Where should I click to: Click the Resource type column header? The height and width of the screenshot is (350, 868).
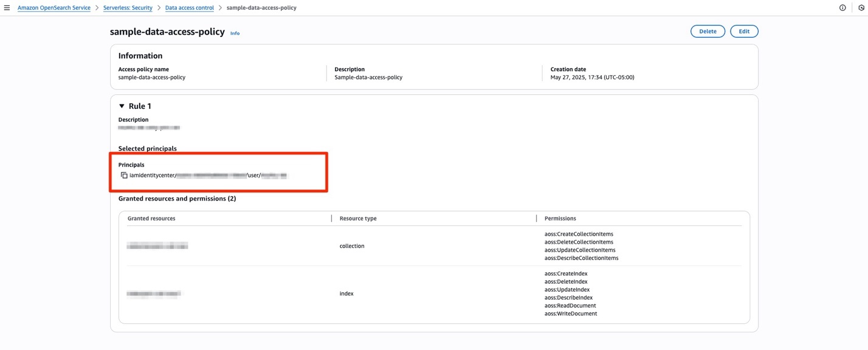point(358,218)
